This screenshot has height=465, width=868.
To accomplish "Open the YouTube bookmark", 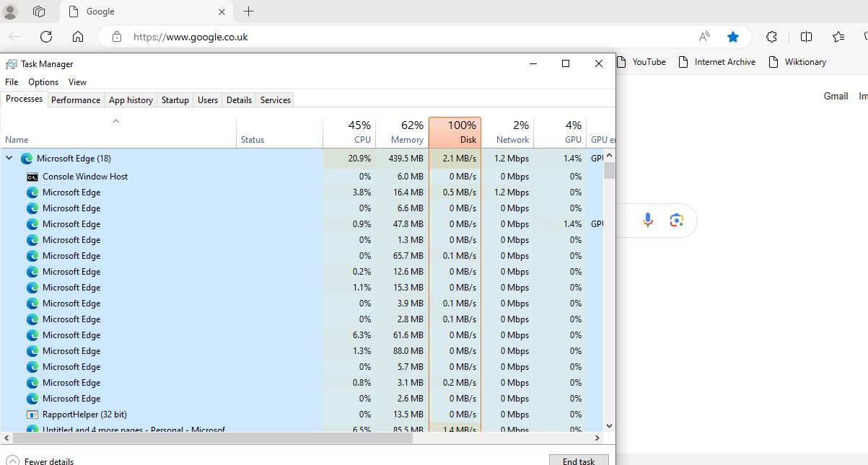I will point(641,62).
